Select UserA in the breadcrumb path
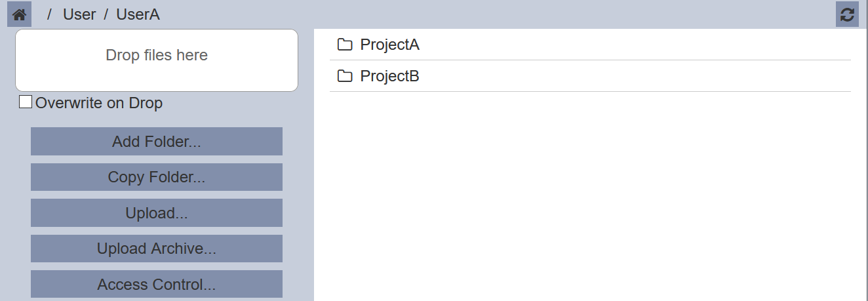Image resolution: width=868 pixels, height=301 pixels. (138, 14)
